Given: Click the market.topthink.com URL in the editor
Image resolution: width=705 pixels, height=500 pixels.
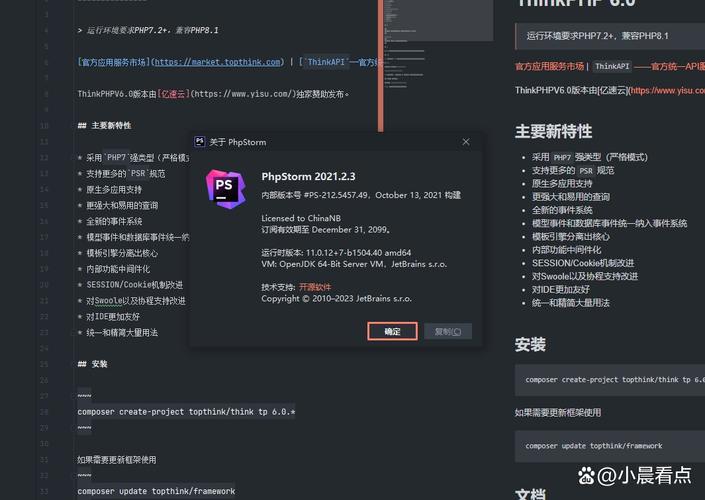Looking at the screenshot, I should click(x=218, y=62).
